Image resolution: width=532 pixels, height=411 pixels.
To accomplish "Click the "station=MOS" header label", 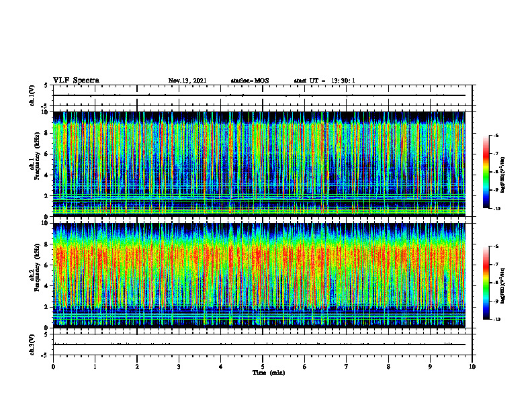I will pos(250,81).
